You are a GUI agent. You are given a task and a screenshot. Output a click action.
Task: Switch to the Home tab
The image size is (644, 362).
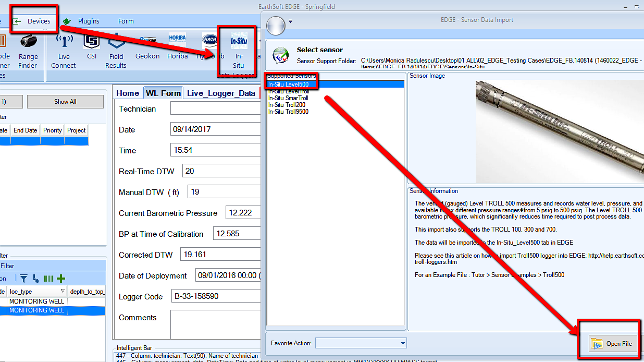click(128, 93)
